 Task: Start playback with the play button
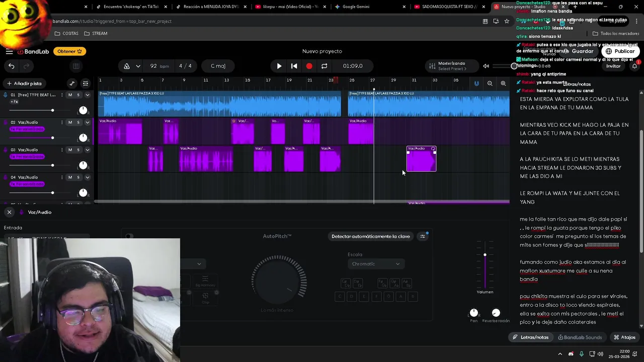point(279,66)
